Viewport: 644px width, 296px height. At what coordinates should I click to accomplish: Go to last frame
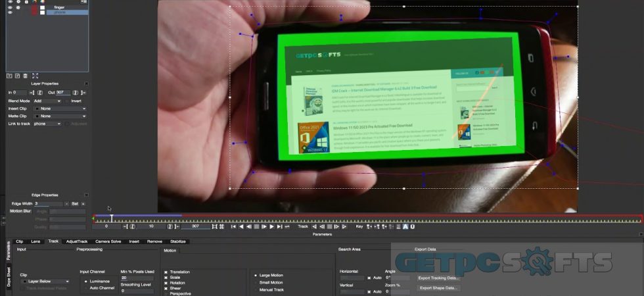click(x=279, y=226)
